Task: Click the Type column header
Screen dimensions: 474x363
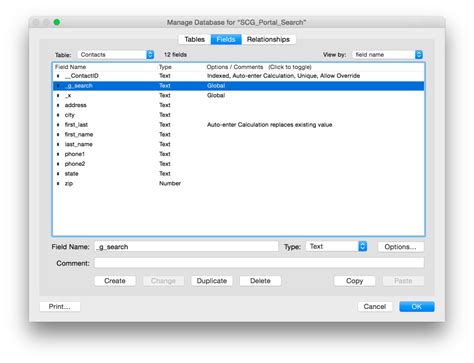Action: pos(165,67)
